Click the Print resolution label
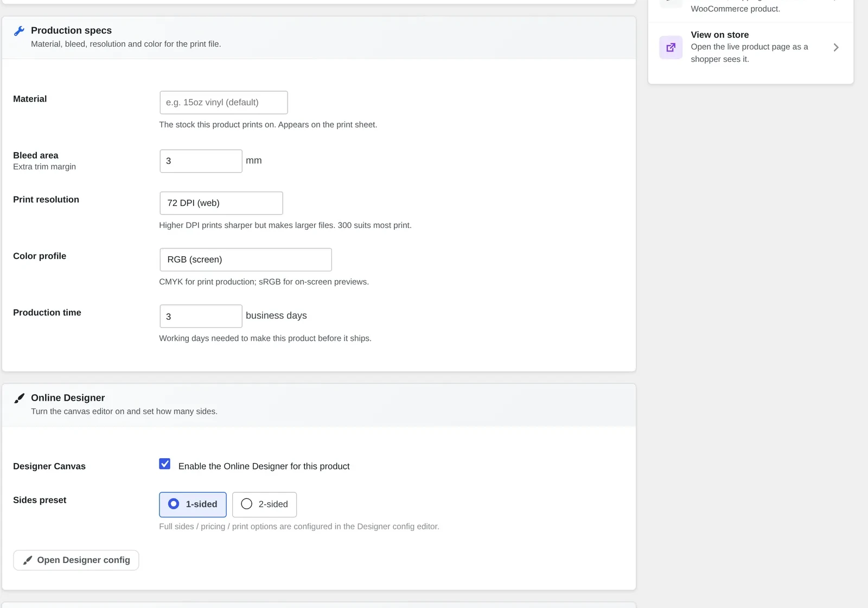The height and width of the screenshot is (608, 868). [46, 200]
